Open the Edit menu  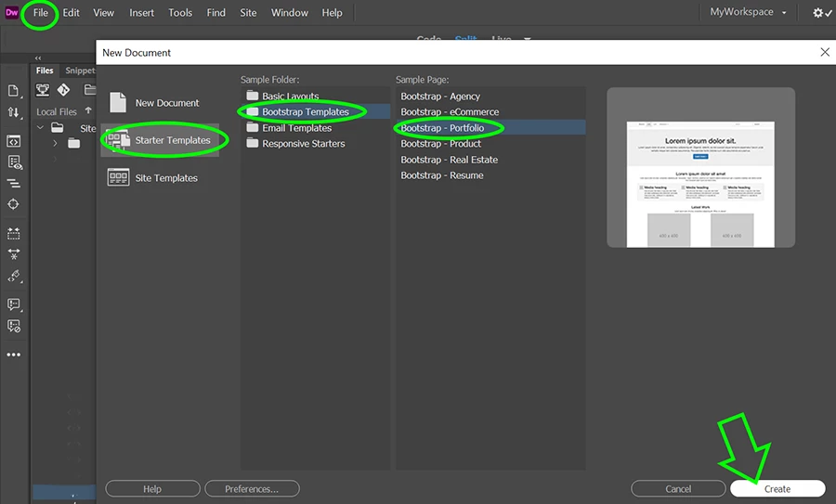coord(71,12)
